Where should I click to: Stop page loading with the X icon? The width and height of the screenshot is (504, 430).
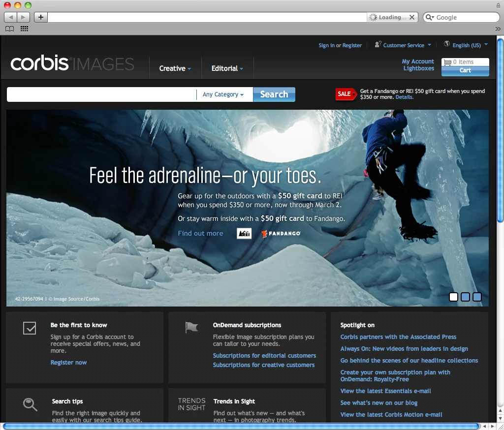pos(412,17)
